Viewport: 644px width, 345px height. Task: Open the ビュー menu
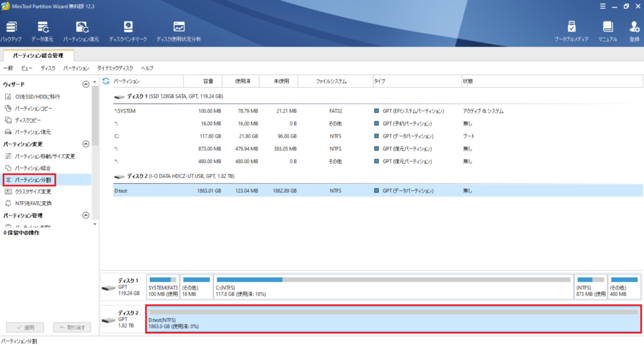(x=27, y=68)
